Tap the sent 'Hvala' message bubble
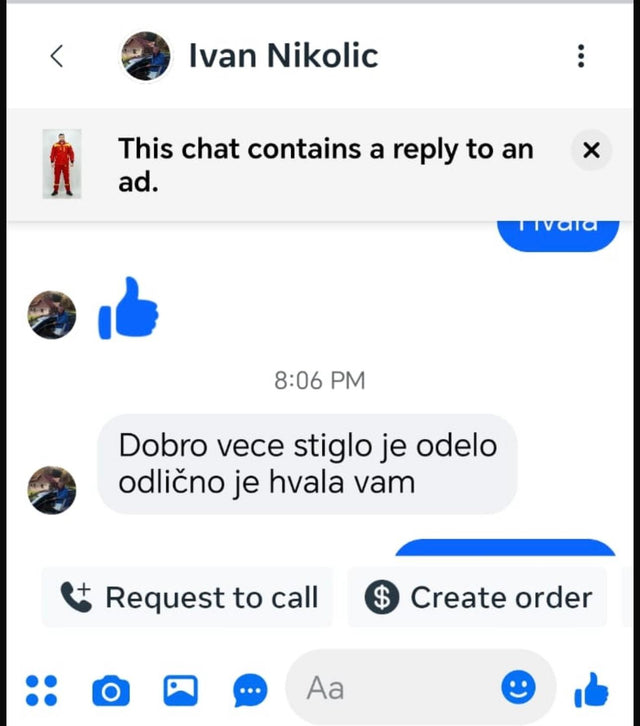640x726 pixels. click(558, 236)
